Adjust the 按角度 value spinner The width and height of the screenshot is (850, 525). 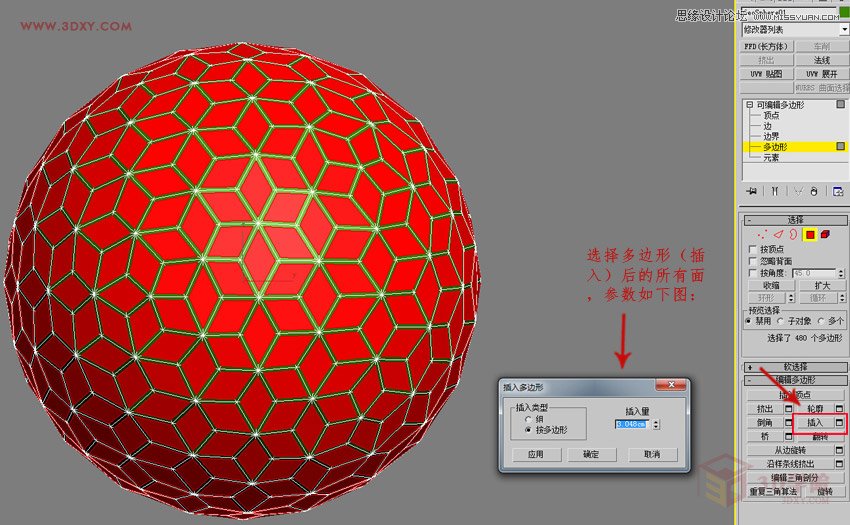click(841, 273)
